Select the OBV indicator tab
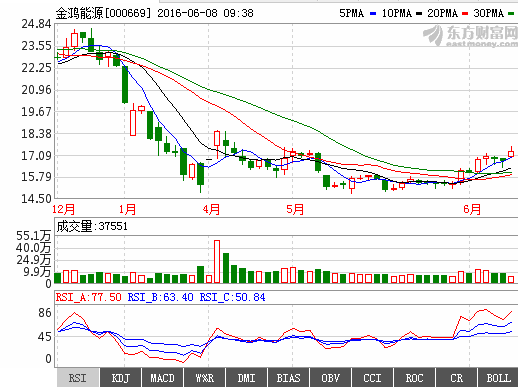Screen dimensions: 518x387 click(x=330, y=378)
